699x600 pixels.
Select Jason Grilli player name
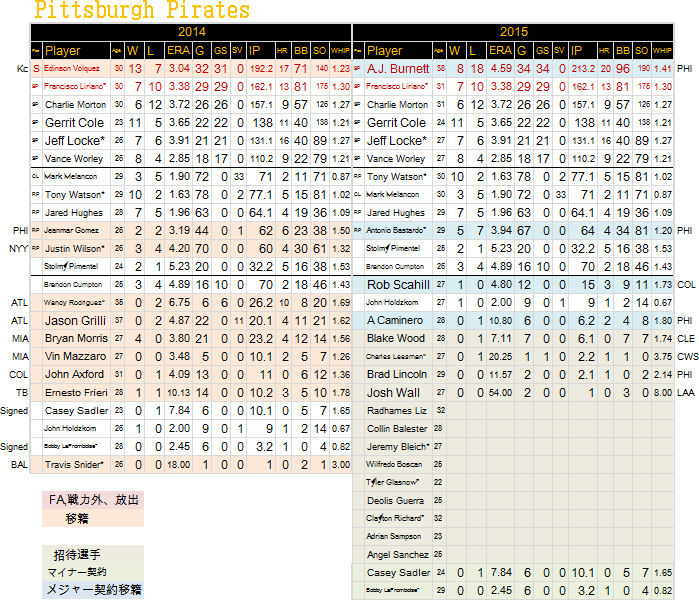(75, 321)
